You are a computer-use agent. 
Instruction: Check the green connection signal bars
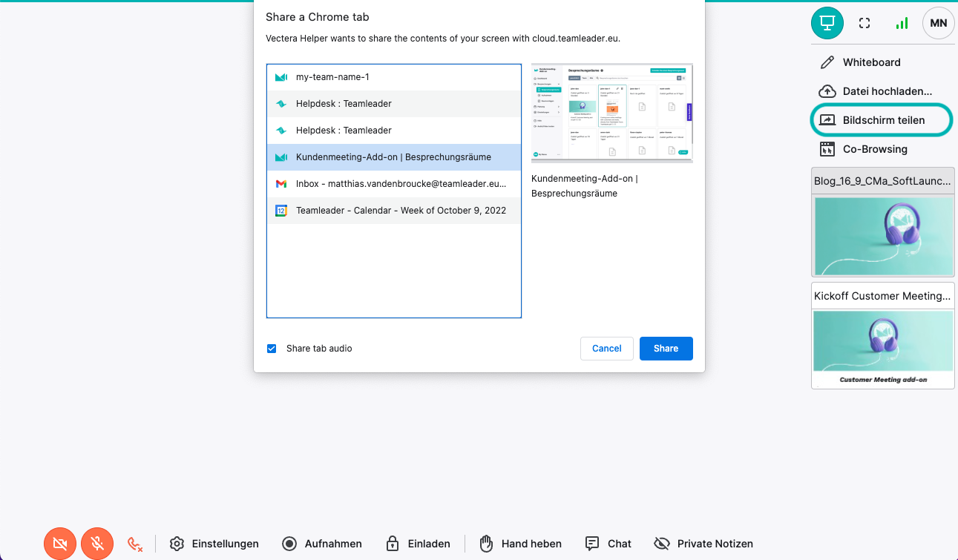click(x=902, y=23)
